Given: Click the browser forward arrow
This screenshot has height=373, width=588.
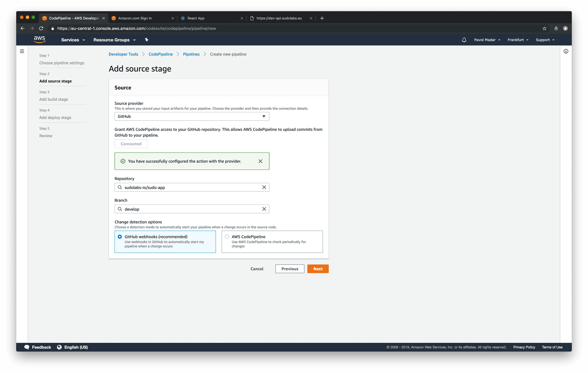Looking at the screenshot, I should pyautogui.click(x=32, y=28).
